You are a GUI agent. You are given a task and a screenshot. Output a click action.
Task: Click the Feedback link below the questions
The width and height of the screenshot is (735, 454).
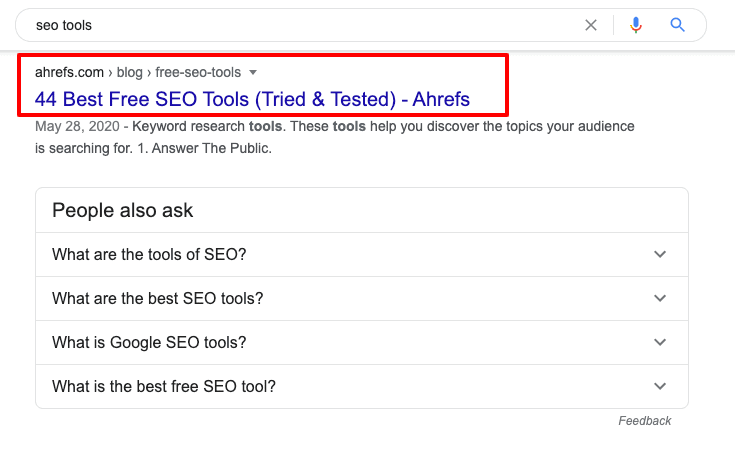pos(645,421)
